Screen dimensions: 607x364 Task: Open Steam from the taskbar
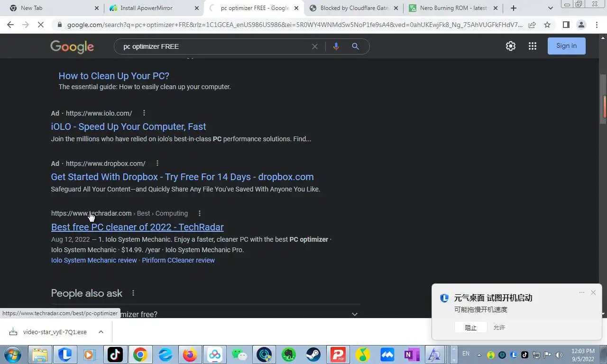(x=313, y=355)
